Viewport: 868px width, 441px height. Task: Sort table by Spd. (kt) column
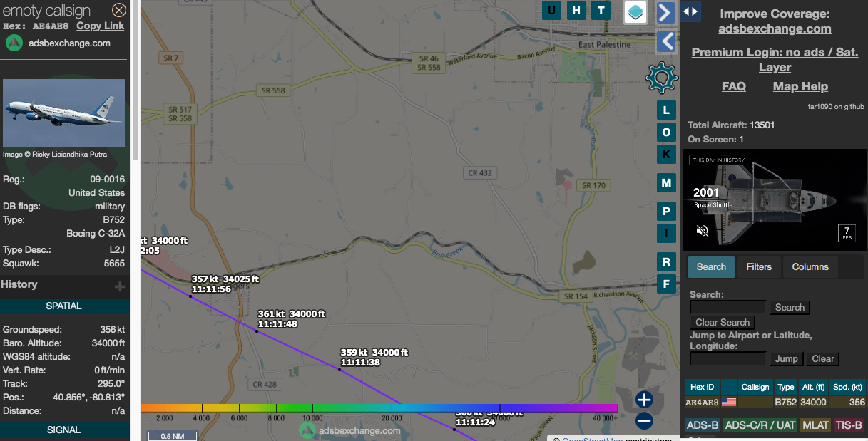pos(847,387)
